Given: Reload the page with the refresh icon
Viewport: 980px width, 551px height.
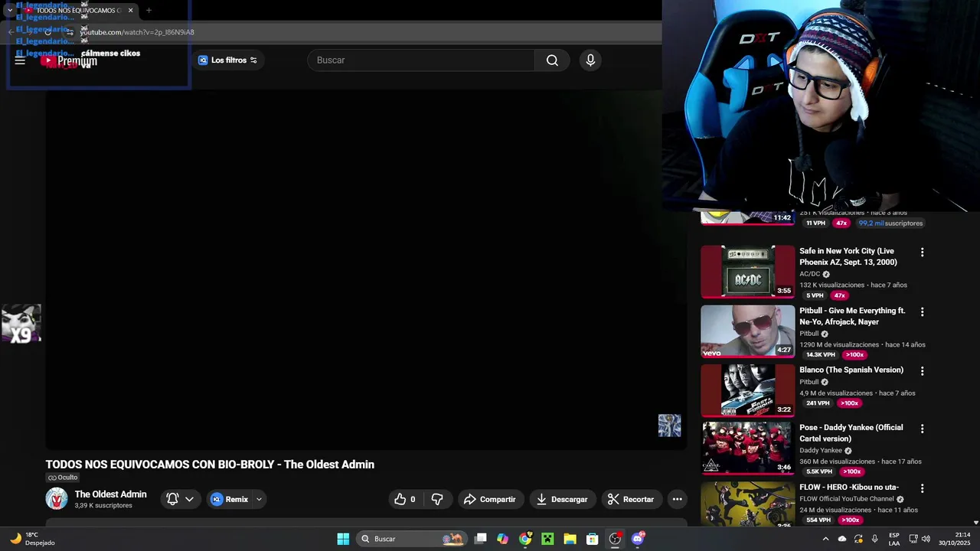Looking at the screenshot, I should tap(48, 32).
